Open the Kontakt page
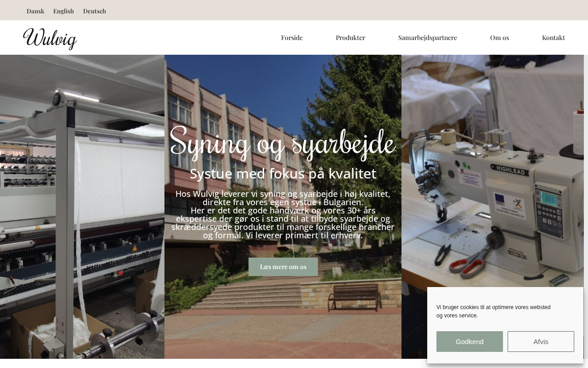This screenshot has width=588, height=368. point(554,38)
